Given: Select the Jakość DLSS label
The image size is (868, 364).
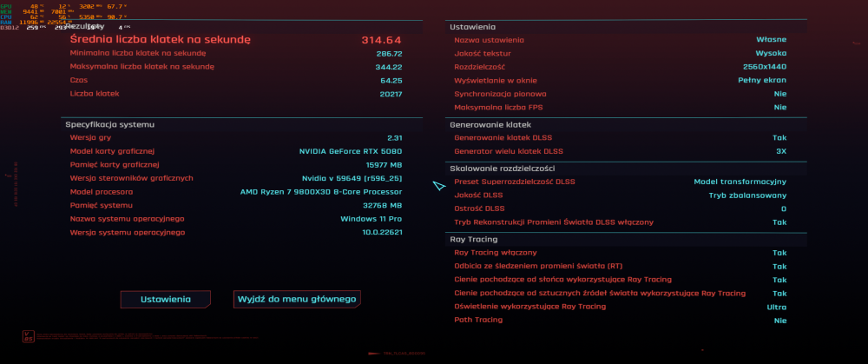Looking at the screenshot, I should 477,195.
